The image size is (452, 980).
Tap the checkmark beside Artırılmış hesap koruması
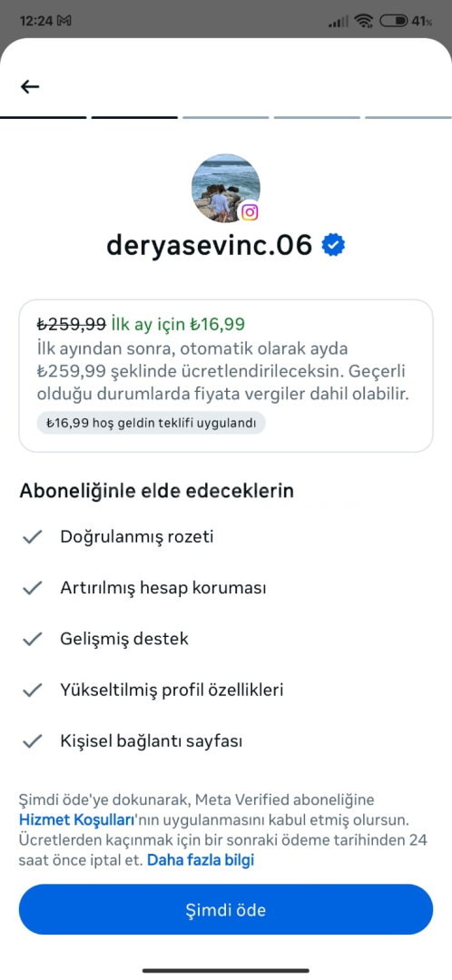pos(32,588)
